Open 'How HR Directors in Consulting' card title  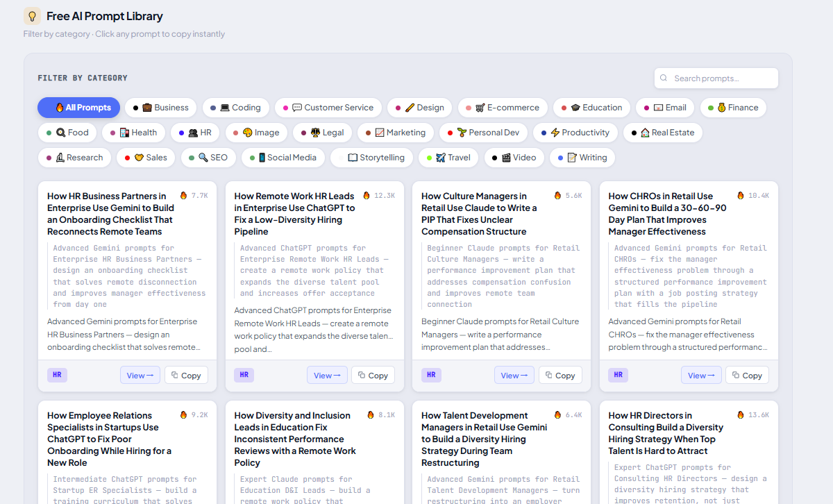[x=666, y=433]
